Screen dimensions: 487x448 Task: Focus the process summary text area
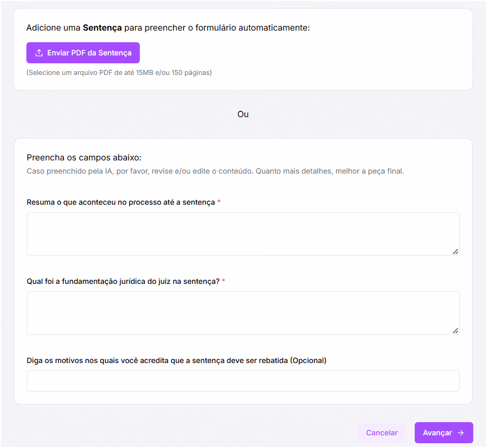pyautogui.click(x=243, y=234)
